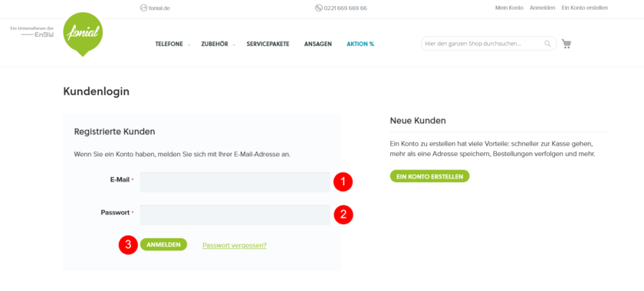Click into the E-Mail field
Screen dimensions: 644x291
pyautogui.click(x=235, y=182)
